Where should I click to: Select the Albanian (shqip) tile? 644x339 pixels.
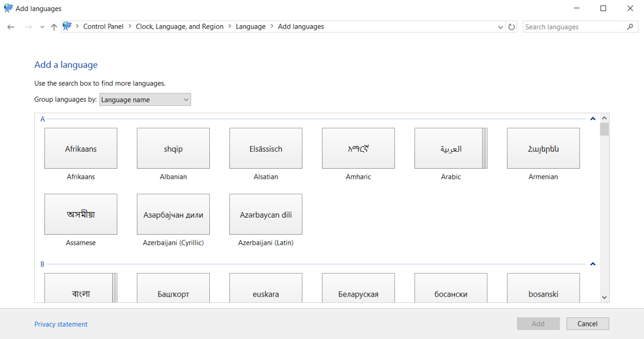point(174,148)
